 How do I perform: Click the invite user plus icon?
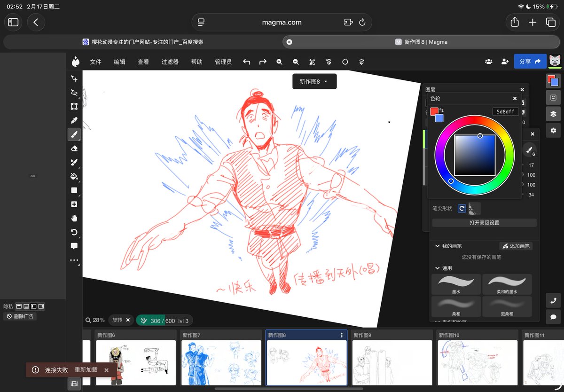[505, 62]
